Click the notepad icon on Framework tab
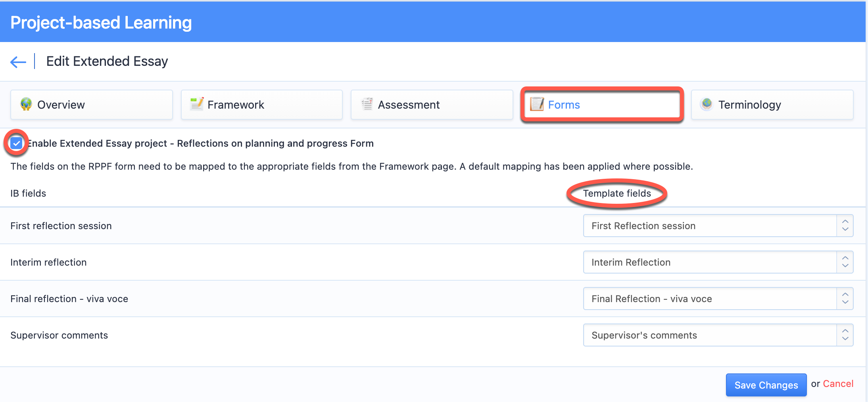 [197, 104]
